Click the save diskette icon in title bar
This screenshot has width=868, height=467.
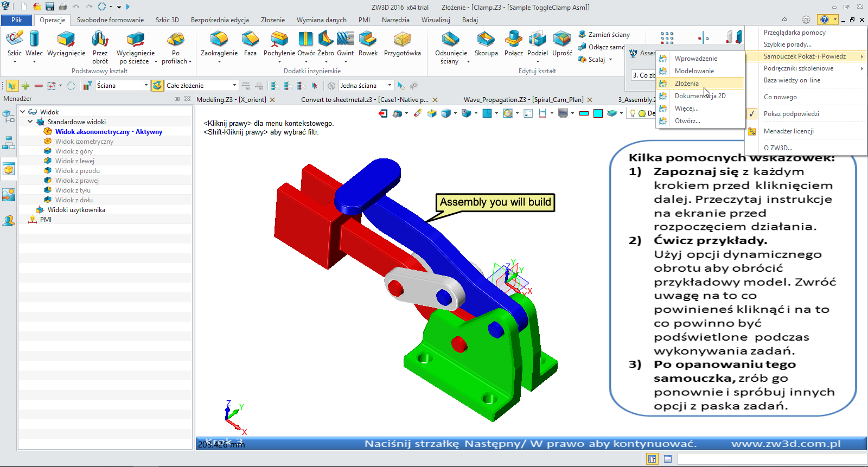[50, 7]
